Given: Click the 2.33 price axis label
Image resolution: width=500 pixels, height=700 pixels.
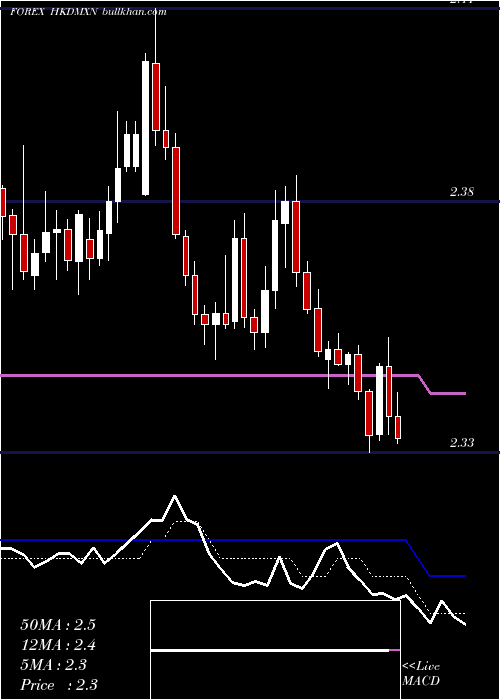Looking at the screenshot, I should click(462, 443).
